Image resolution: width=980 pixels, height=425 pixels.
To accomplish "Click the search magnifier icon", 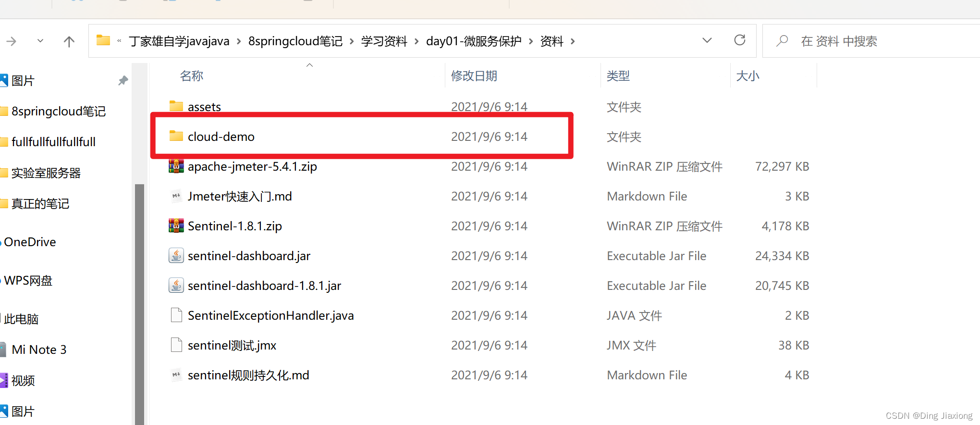I will [x=782, y=41].
